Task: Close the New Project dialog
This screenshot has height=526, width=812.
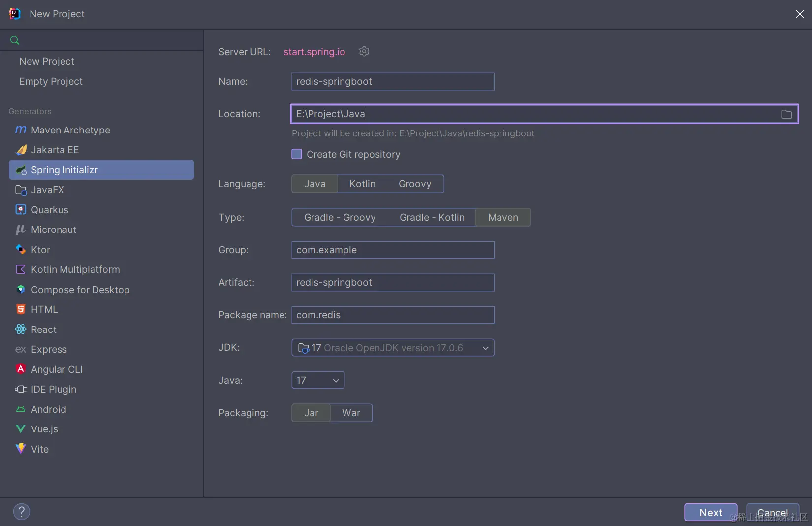Action: point(800,14)
